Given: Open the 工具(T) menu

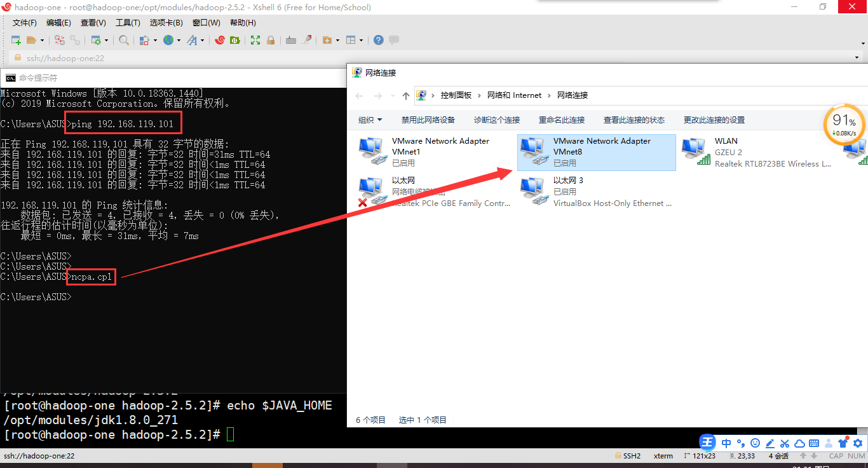Looking at the screenshot, I should [x=128, y=23].
